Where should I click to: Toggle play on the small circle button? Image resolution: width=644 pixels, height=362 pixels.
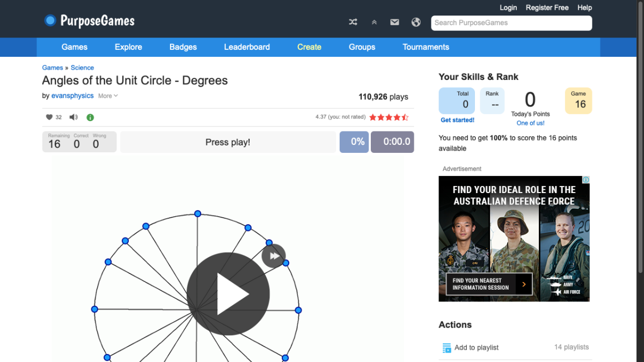point(274,256)
